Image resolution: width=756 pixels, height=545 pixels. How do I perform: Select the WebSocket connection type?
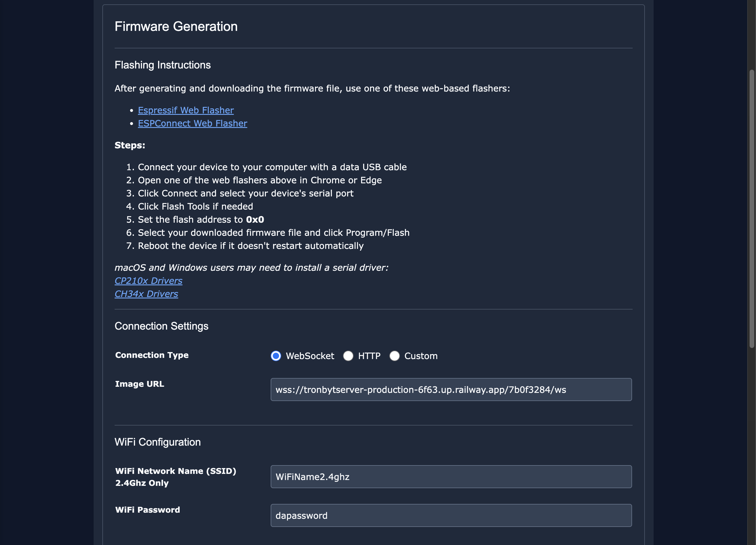click(276, 356)
